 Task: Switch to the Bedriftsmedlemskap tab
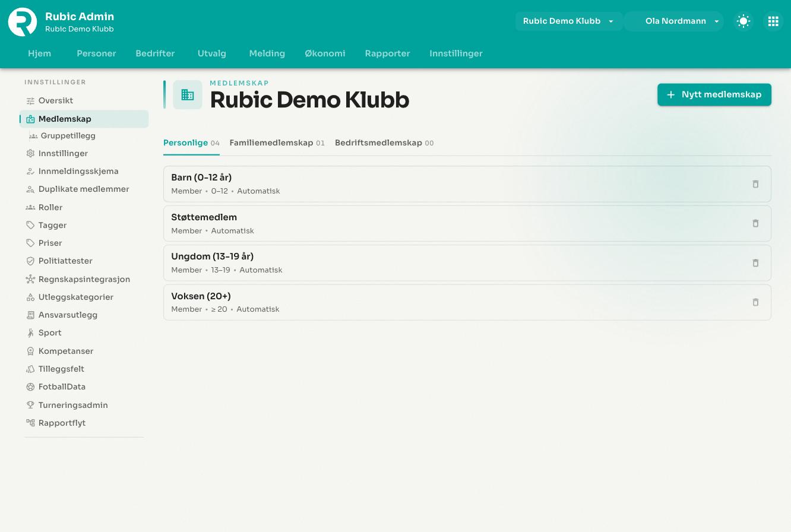tap(384, 143)
